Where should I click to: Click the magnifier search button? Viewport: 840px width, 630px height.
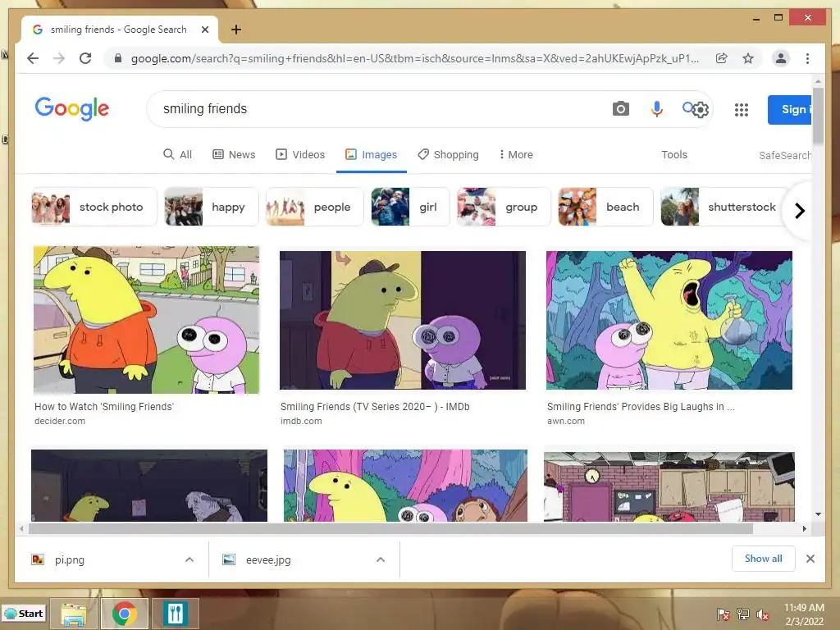(688, 108)
